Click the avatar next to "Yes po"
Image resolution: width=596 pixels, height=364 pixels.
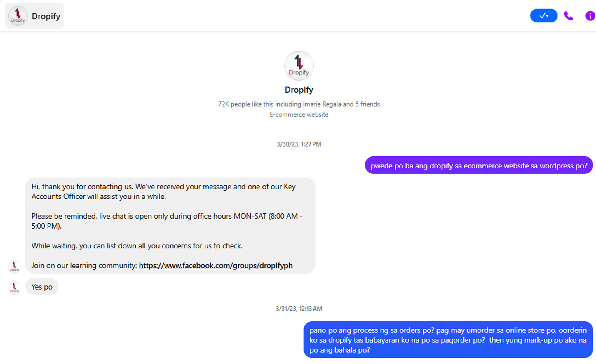pyautogui.click(x=14, y=288)
